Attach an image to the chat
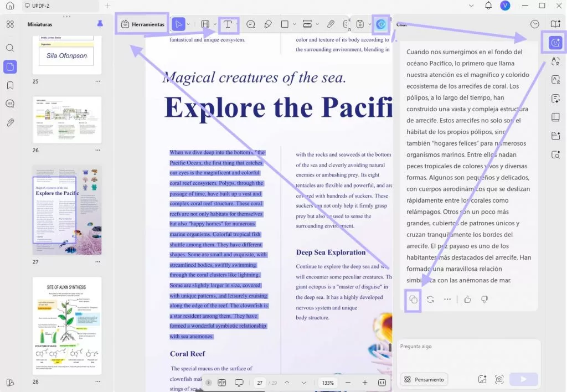The height and width of the screenshot is (392, 567). (x=482, y=379)
